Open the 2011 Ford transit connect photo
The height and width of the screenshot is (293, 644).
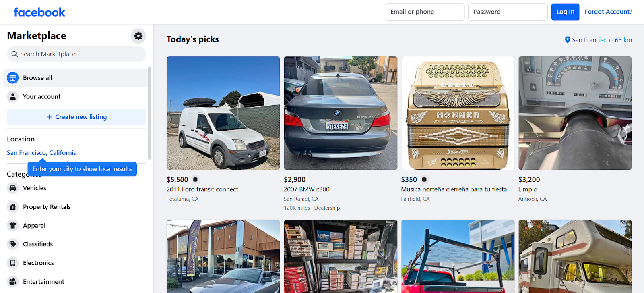pos(223,113)
